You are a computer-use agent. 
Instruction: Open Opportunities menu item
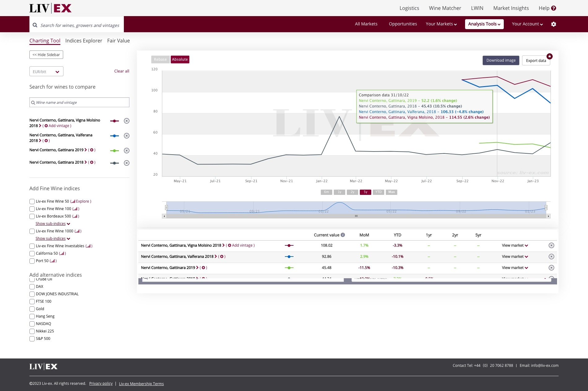tap(403, 24)
